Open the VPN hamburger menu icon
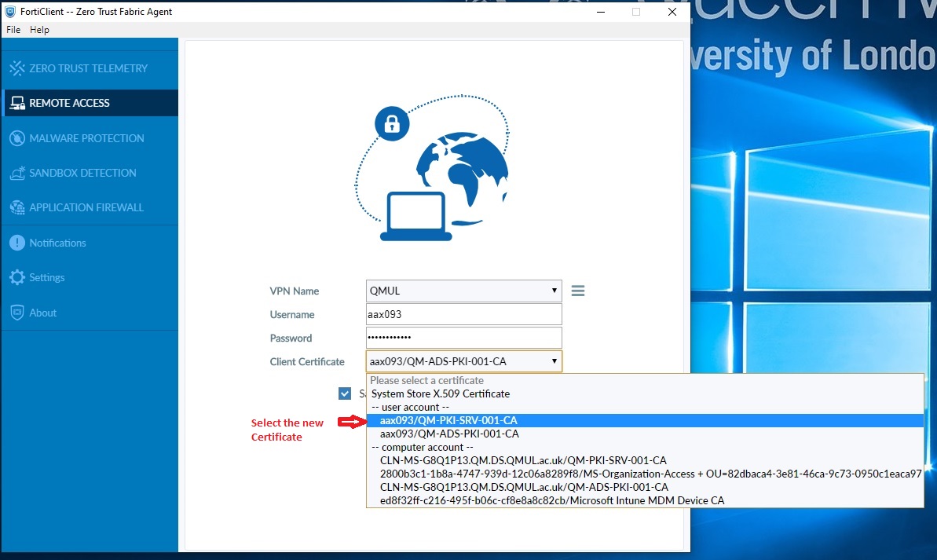This screenshot has width=937, height=560. tap(578, 291)
